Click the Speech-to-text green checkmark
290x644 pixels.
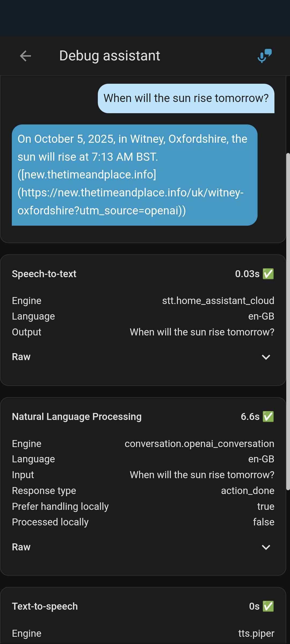click(268, 274)
